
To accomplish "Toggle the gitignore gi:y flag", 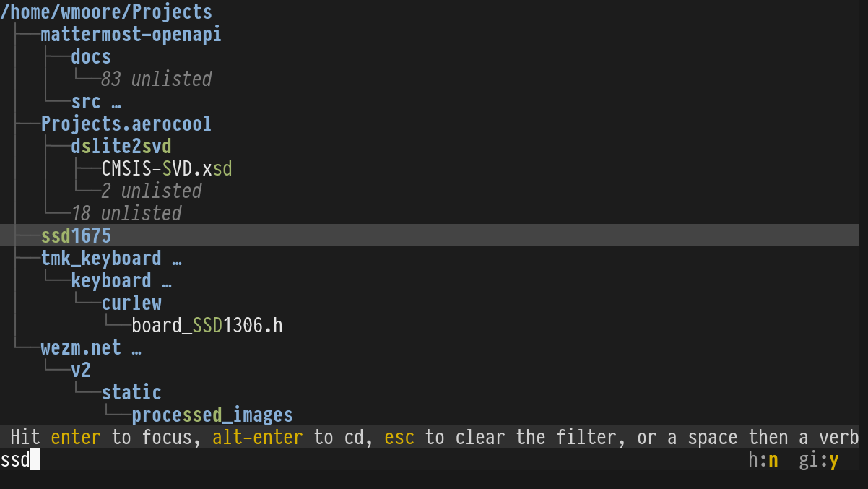I will 819,460.
